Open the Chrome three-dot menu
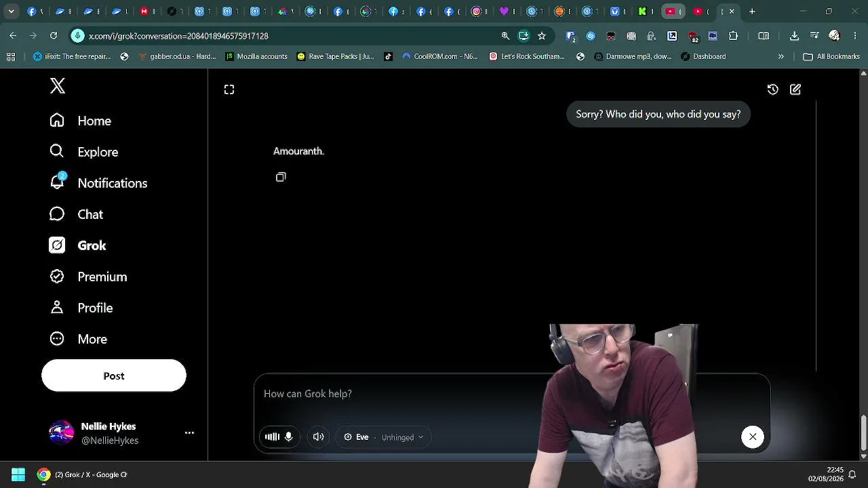The height and width of the screenshot is (488, 868). 854,36
